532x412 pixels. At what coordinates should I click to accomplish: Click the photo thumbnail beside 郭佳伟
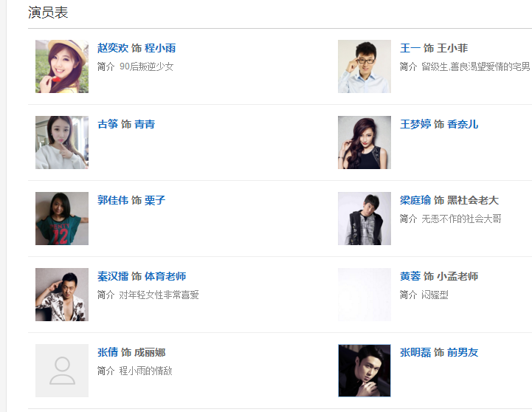coord(62,219)
